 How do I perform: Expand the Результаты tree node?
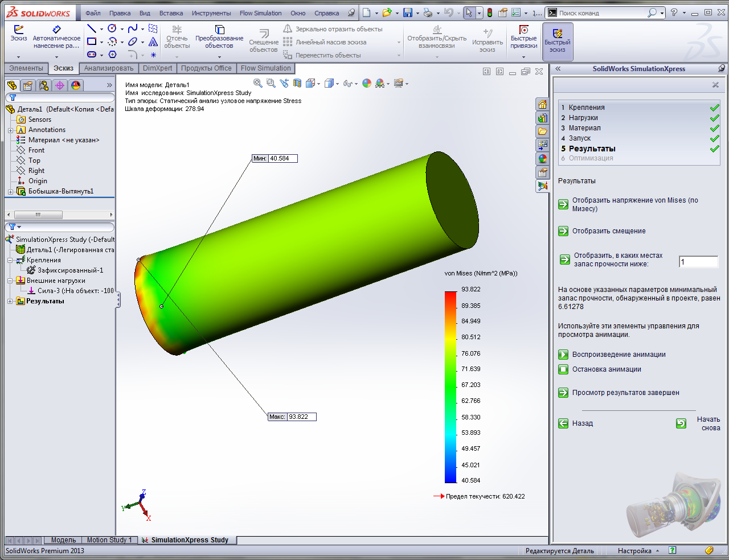(10, 301)
